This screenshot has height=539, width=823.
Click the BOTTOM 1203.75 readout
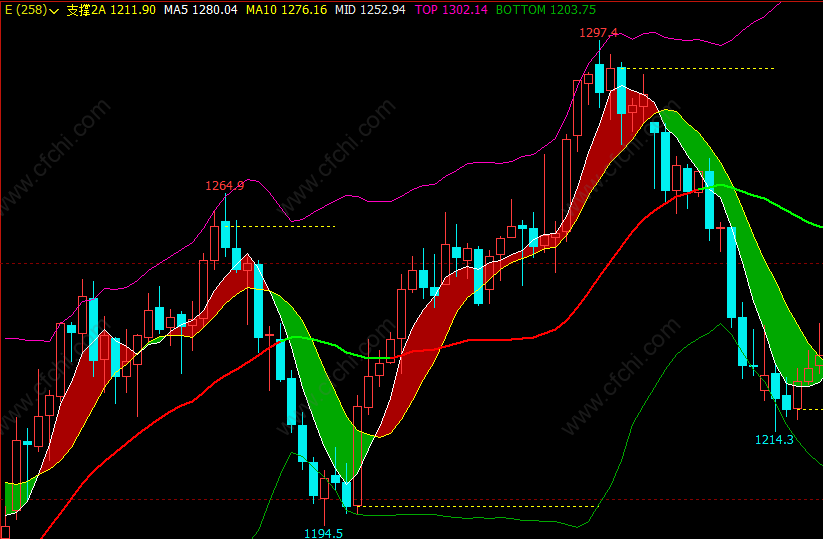coord(546,10)
